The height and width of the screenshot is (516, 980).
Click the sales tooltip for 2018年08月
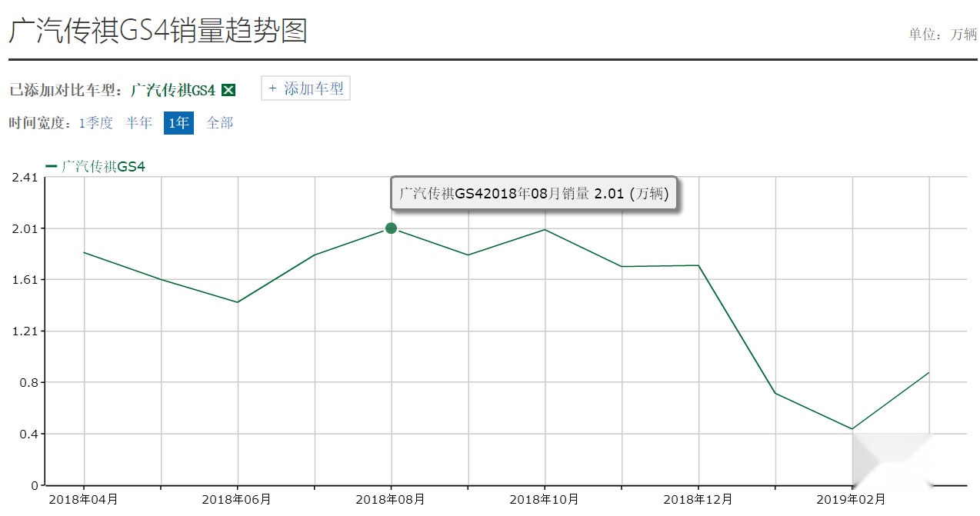(534, 193)
